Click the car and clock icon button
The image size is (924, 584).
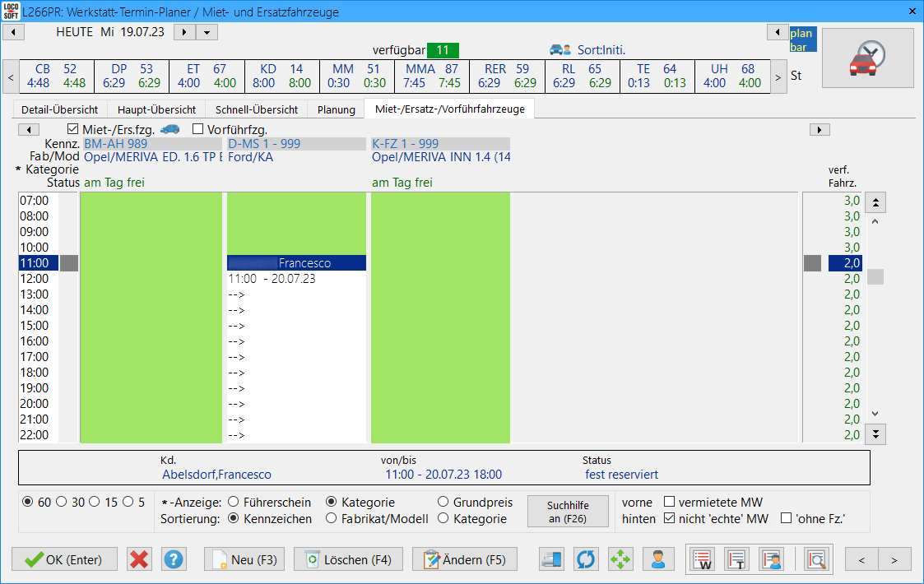tap(867, 58)
